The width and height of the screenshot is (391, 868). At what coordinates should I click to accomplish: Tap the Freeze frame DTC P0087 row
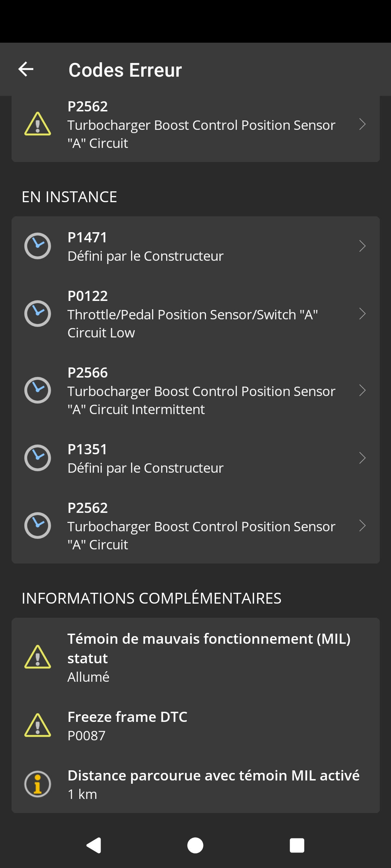[x=195, y=726]
